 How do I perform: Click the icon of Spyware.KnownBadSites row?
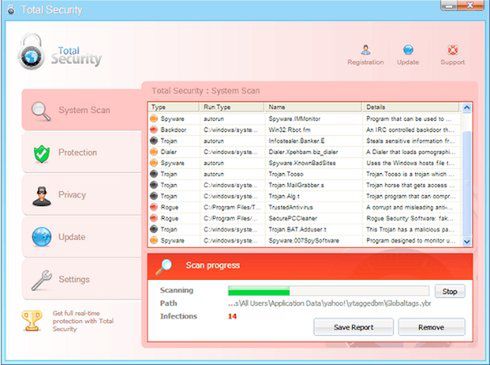[154, 163]
